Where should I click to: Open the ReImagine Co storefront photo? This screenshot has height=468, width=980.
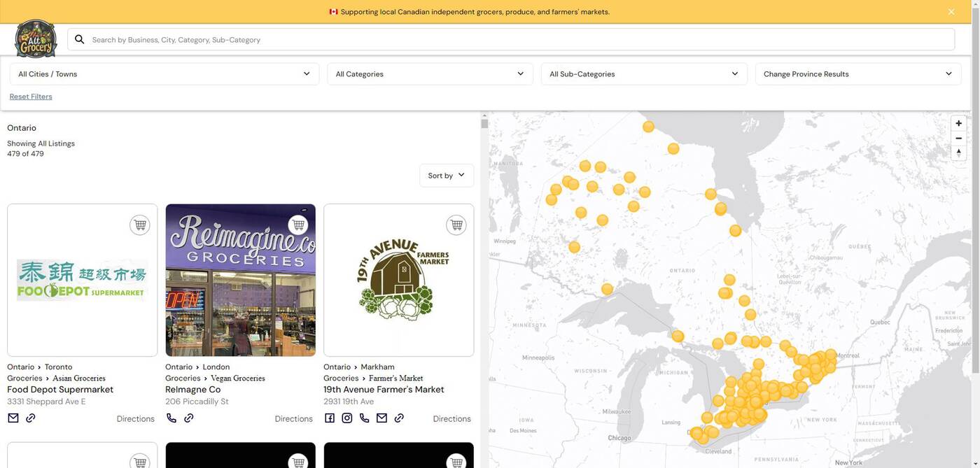[241, 281]
